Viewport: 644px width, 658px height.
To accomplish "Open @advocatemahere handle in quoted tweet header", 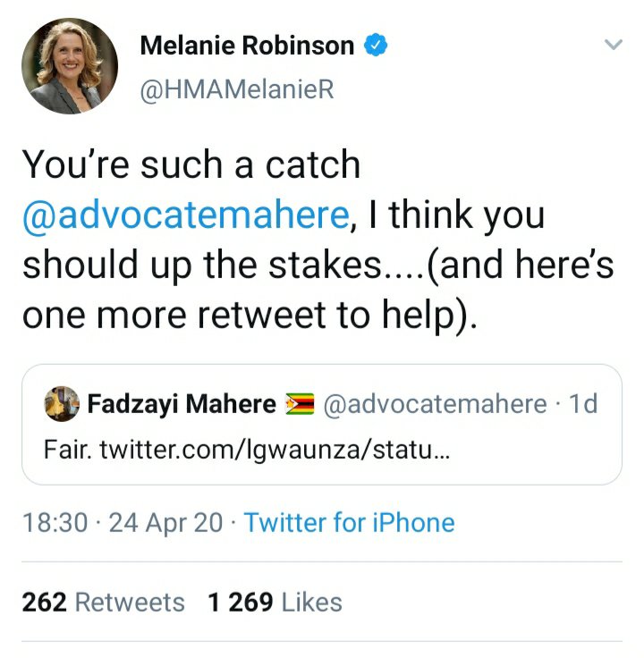I will click(x=433, y=404).
